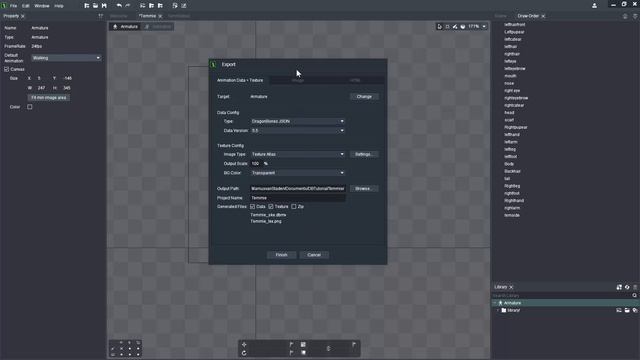The width and height of the screenshot is (640, 360).
Task: Click the canvas Color swatch box
Action: 30,107
